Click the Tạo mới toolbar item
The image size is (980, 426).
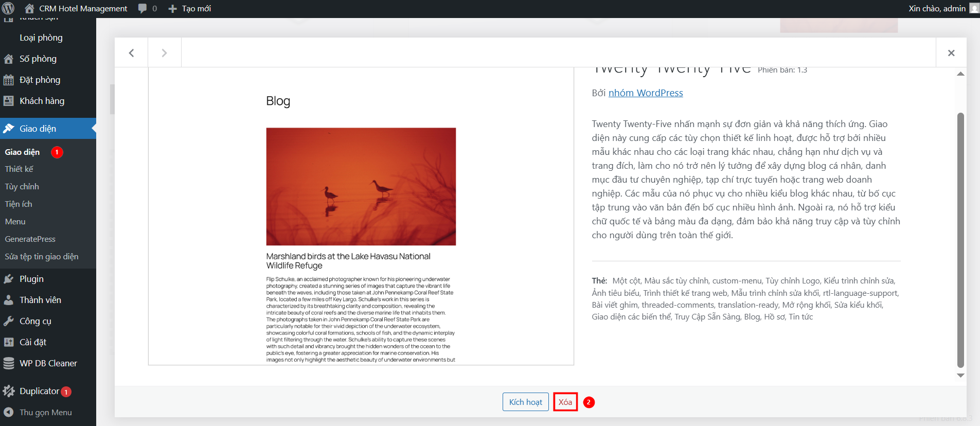(196, 8)
